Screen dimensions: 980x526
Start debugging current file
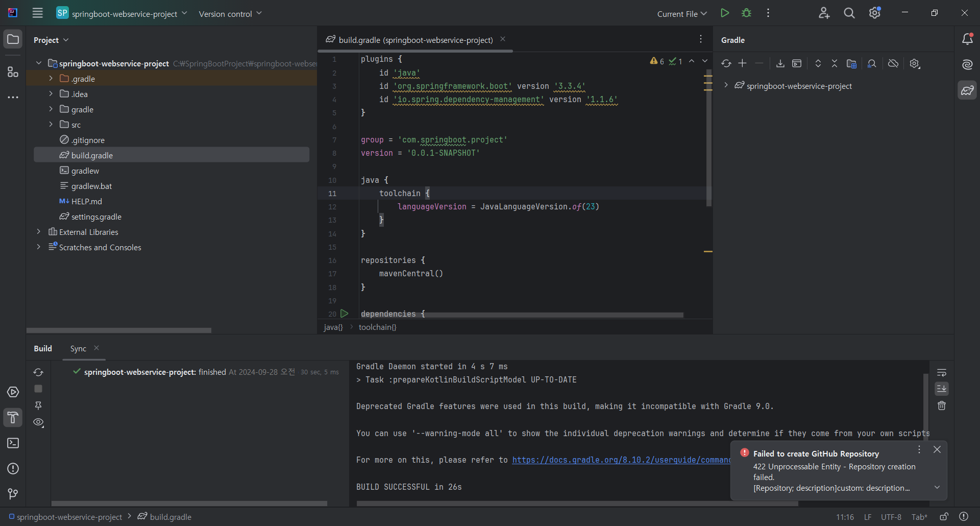pyautogui.click(x=747, y=13)
